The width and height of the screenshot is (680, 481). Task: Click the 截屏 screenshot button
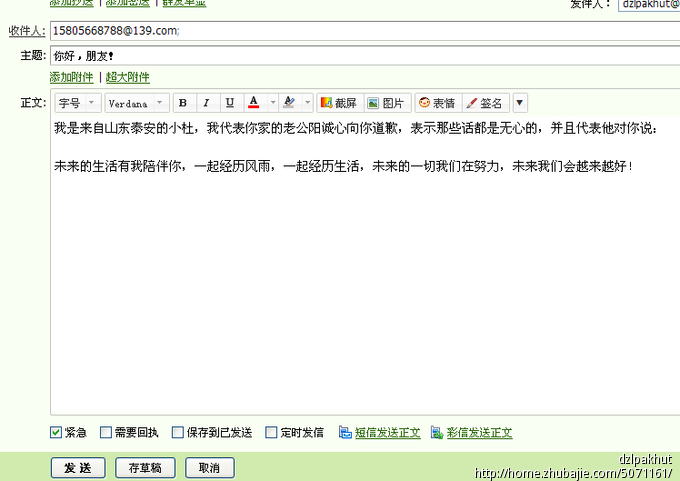pos(340,103)
